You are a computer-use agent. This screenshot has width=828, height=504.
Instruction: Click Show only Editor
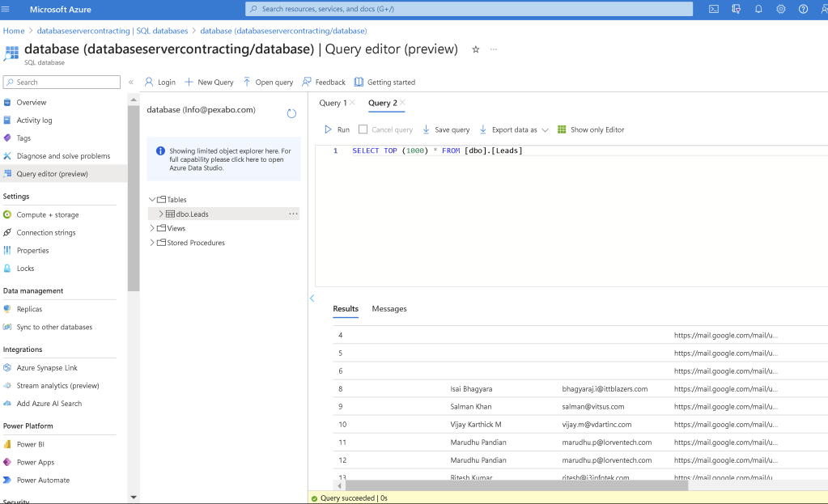591,129
